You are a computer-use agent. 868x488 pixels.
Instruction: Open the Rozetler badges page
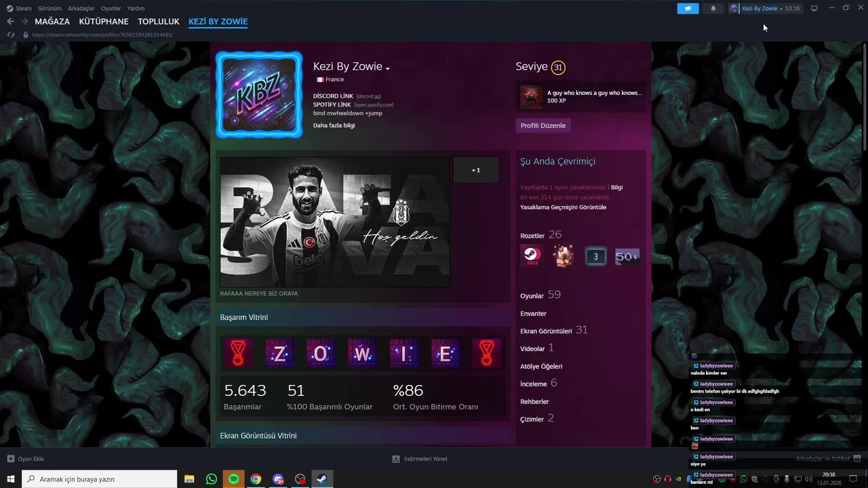540,235
